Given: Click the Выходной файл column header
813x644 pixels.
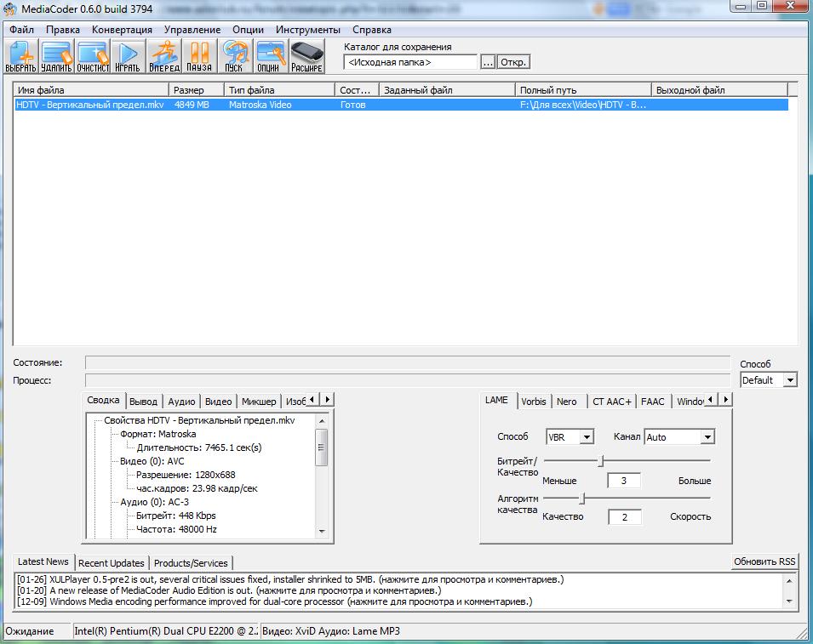Looking at the screenshot, I should point(719,90).
